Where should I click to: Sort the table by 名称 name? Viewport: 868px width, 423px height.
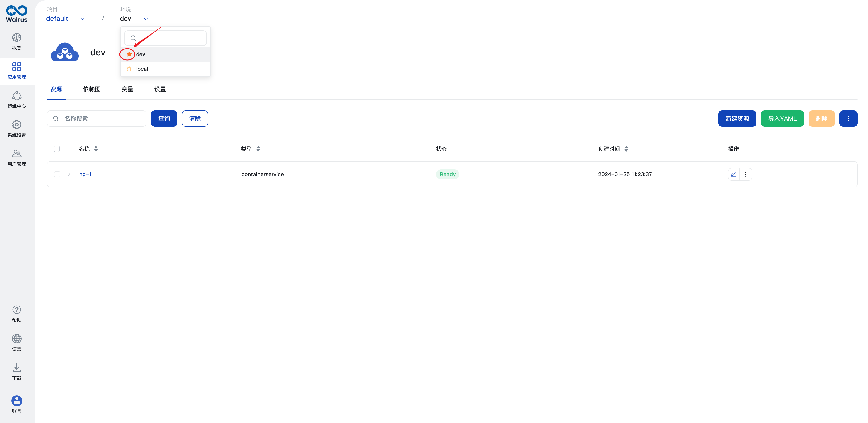(96, 148)
